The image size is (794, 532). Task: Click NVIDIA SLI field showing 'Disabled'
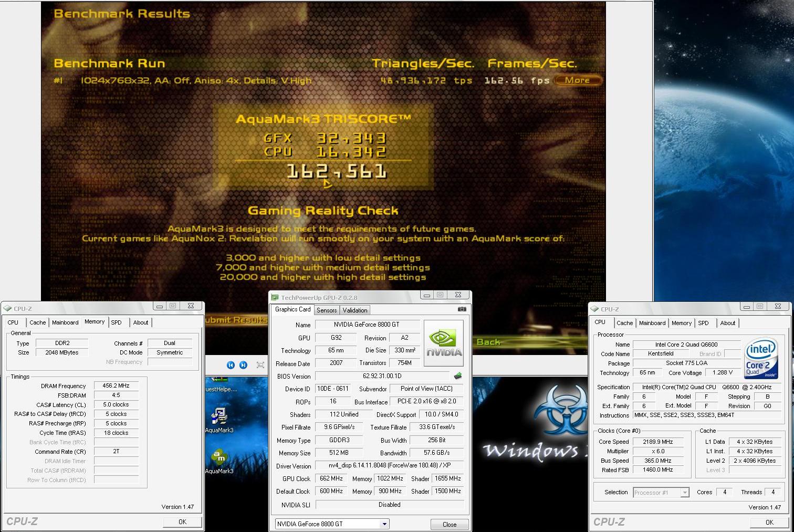coord(389,505)
